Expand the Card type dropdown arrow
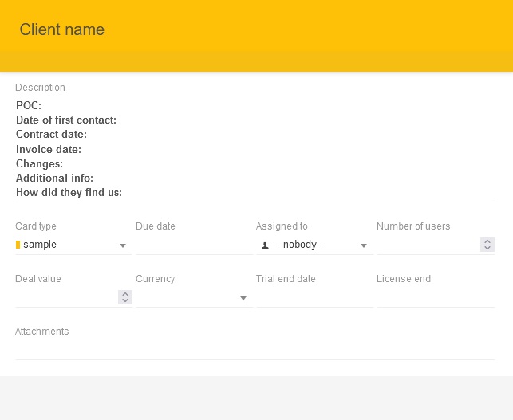The image size is (513, 420). 123,245
